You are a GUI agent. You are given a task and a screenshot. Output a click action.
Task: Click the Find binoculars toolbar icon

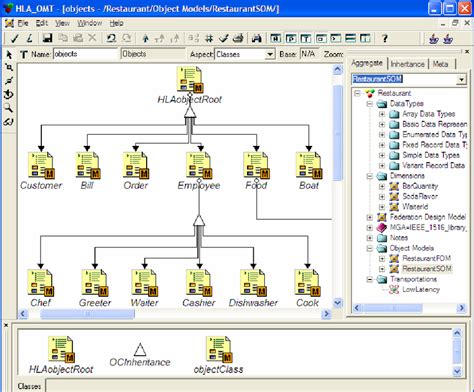[256, 38]
